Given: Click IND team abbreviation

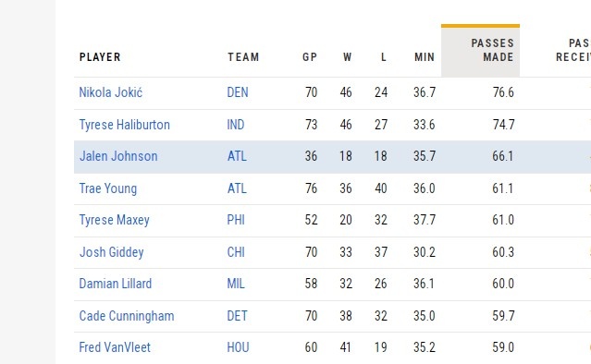Looking at the screenshot, I should 236,125.
